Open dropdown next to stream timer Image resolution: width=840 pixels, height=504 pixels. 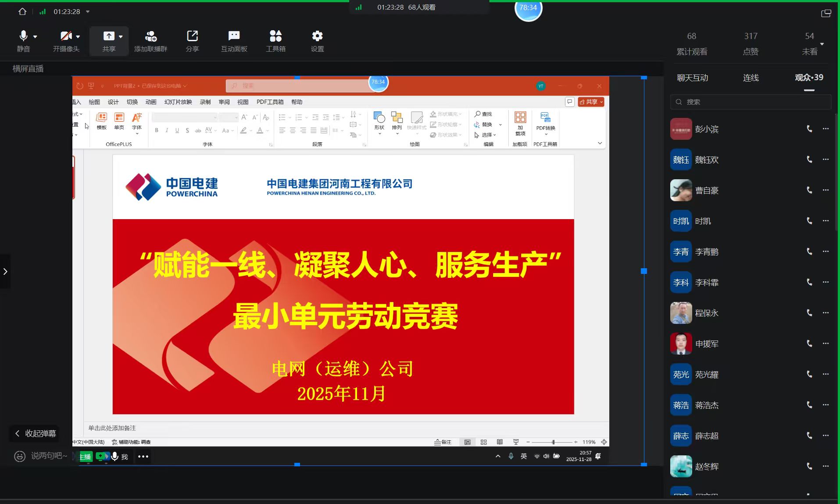click(88, 12)
